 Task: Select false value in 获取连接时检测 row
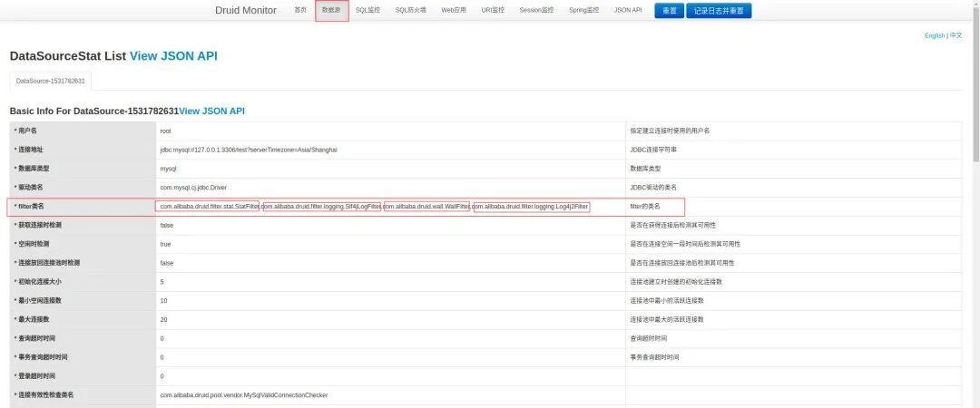167,226
